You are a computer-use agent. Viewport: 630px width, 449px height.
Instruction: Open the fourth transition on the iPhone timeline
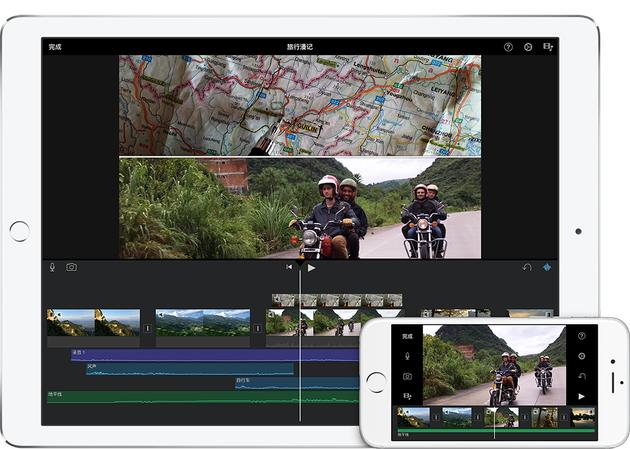564,418
